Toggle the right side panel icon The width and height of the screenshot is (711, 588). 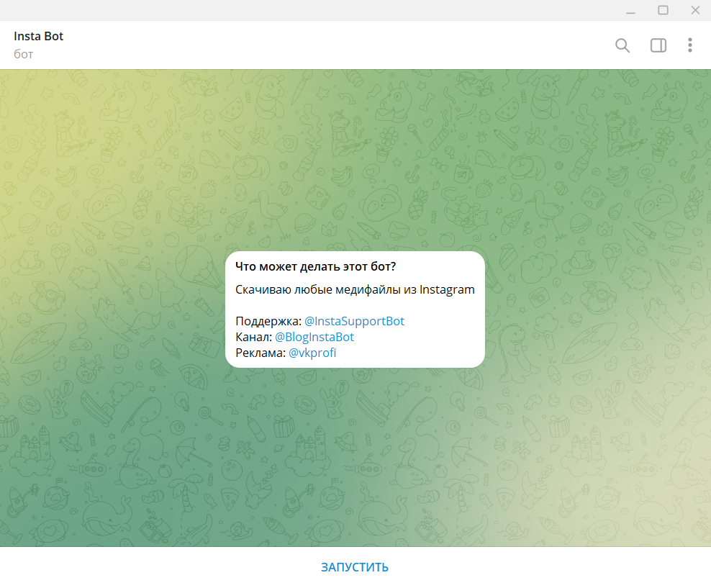point(658,45)
